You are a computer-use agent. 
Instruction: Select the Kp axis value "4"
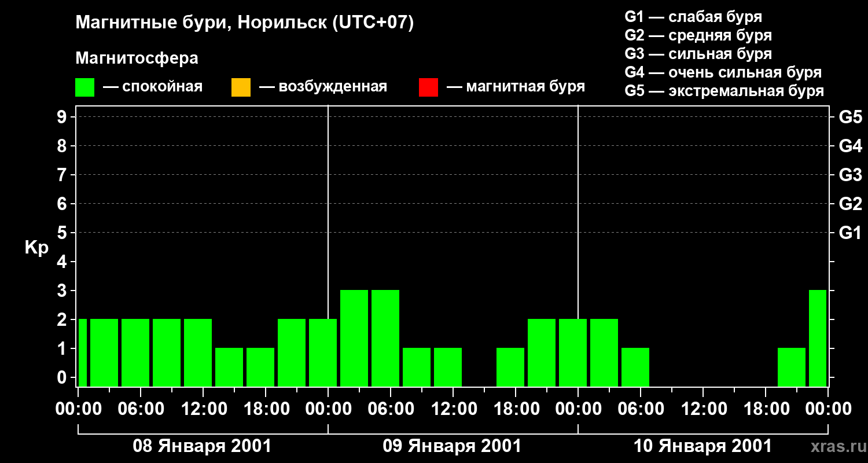pos(63,262)
